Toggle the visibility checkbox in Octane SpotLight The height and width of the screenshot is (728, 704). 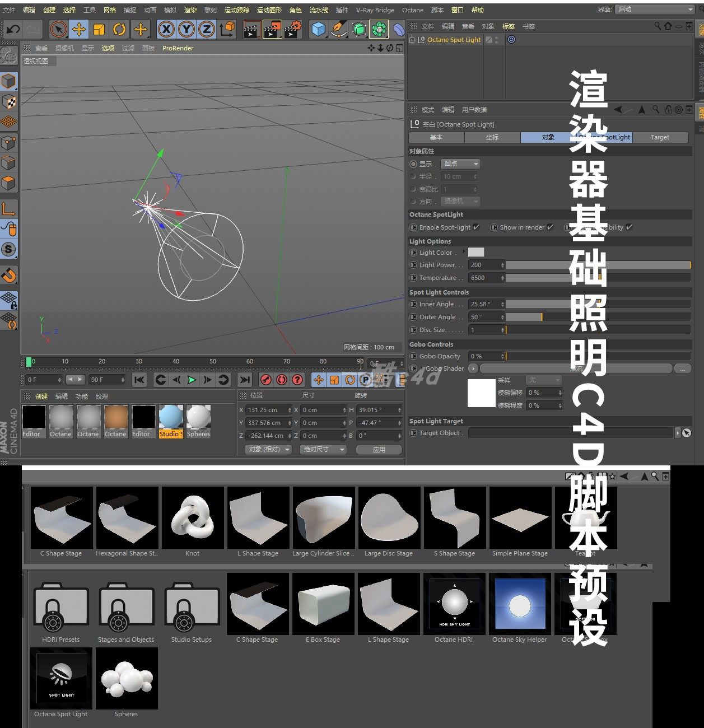(x=629, y=227)
